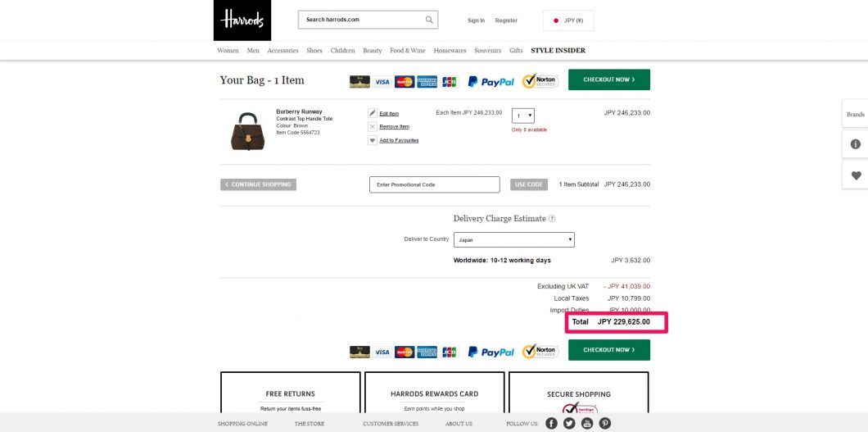This screenshot has height=432, width=868.
Task: Click the Use Code button
Action: [529, 184]
